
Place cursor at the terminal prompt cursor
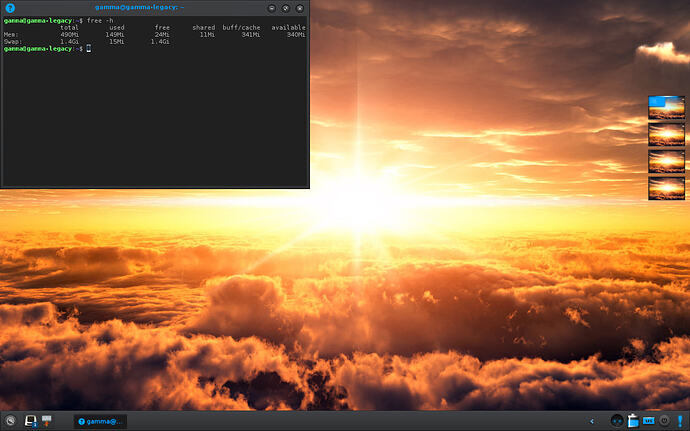(x=89, y=48)
